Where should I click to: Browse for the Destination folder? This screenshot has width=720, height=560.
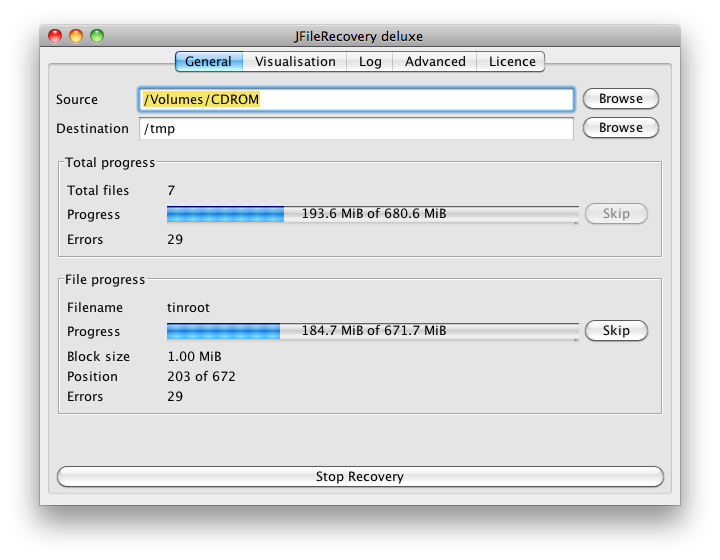click(x=620, y=128)
